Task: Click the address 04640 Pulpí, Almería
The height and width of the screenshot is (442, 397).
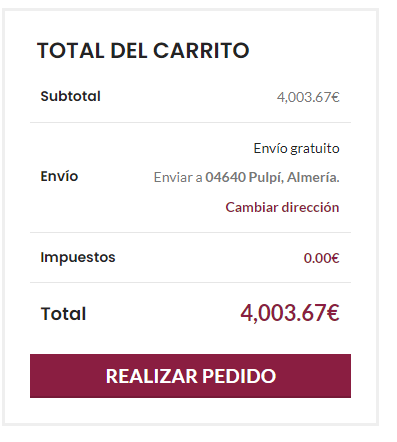Action: [272, 177]
